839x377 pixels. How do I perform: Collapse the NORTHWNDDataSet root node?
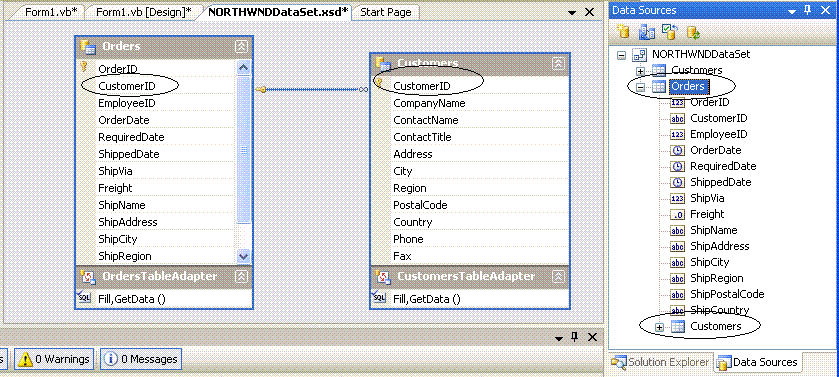pos(621,55)
